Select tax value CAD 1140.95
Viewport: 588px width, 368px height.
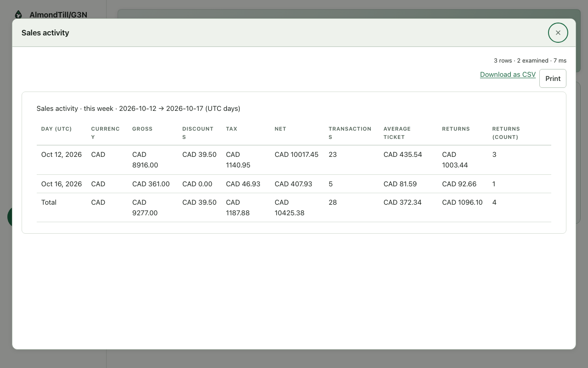coord(238,160)
